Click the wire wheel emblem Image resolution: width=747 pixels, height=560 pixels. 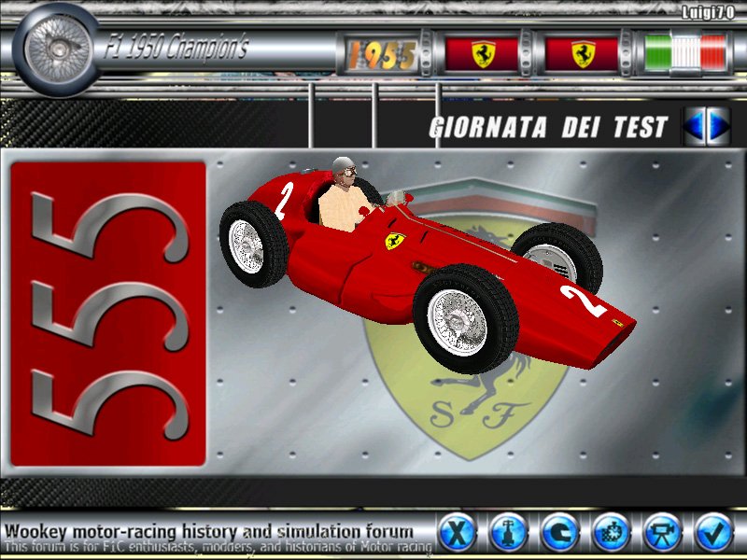[x=58, y=49]
